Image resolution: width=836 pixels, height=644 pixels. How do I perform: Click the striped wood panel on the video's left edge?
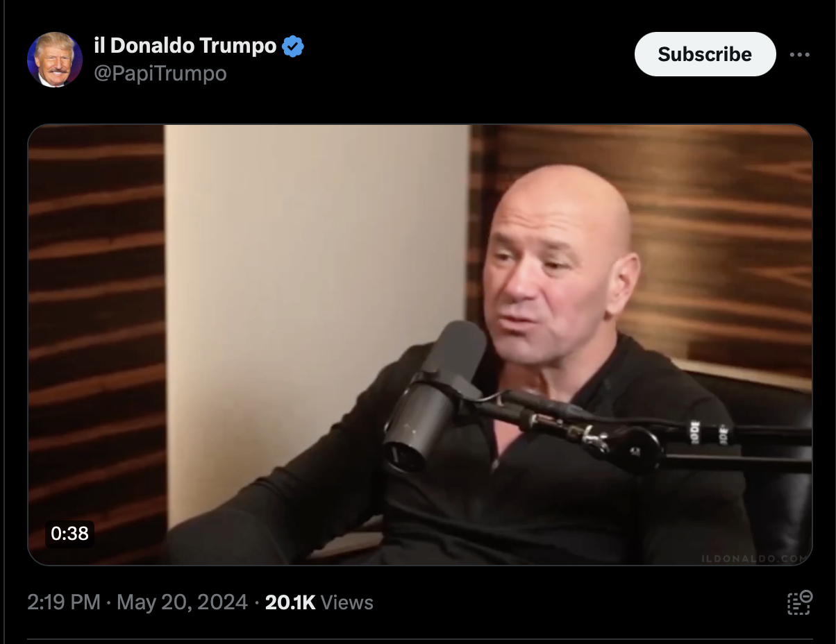tap(97, 333)
